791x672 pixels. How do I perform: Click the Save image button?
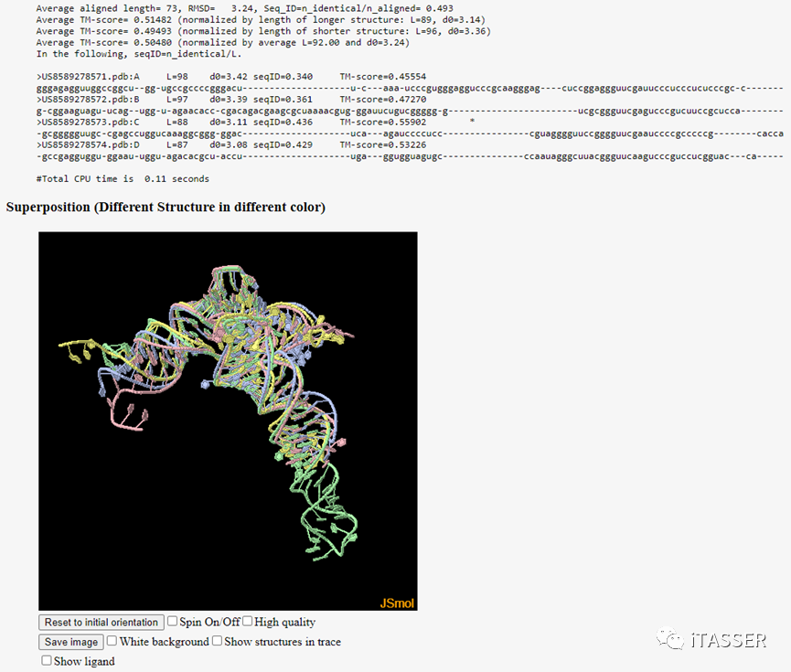[x=71, y=642]
